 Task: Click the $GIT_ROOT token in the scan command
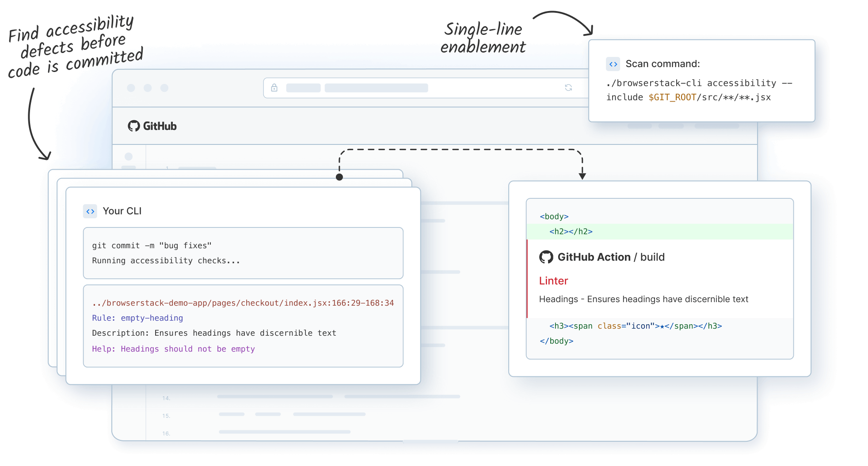[672, 97]
